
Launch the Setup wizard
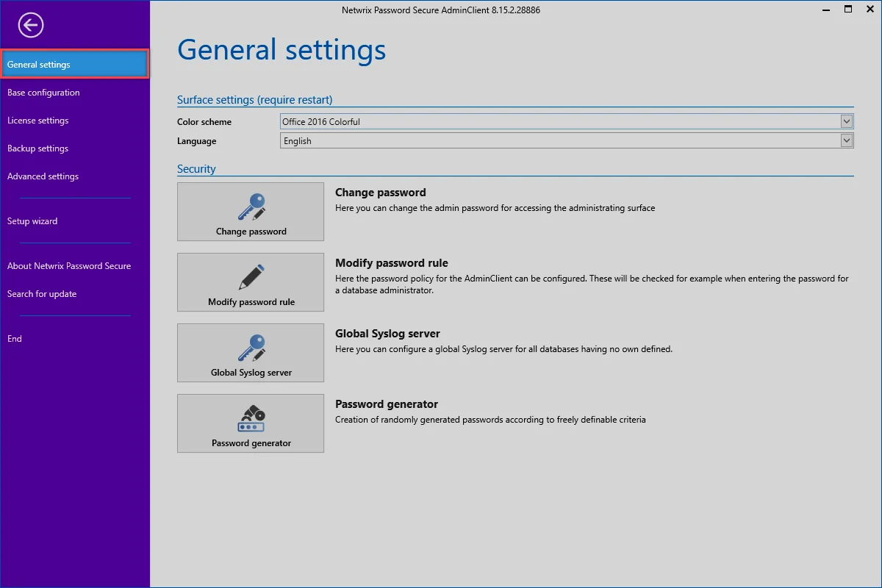75,221
